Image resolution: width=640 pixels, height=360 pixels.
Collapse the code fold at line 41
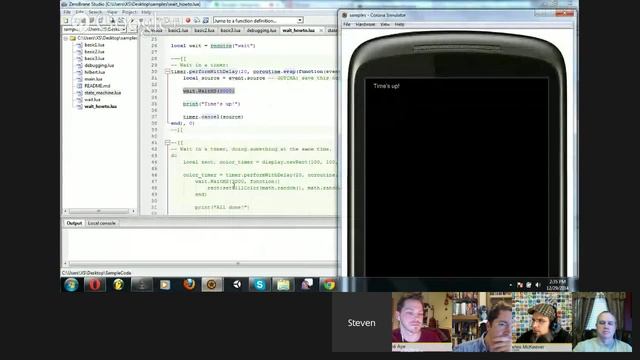tap(167, 142)
